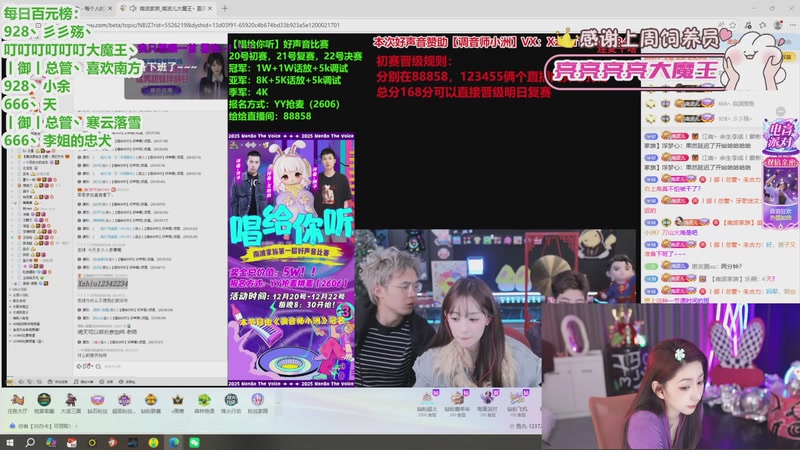Image resolution: width=800 pixels, height=450 pixels.
Task: Send the 钻粉嘉年华 gift
Action: pos(457,404)
